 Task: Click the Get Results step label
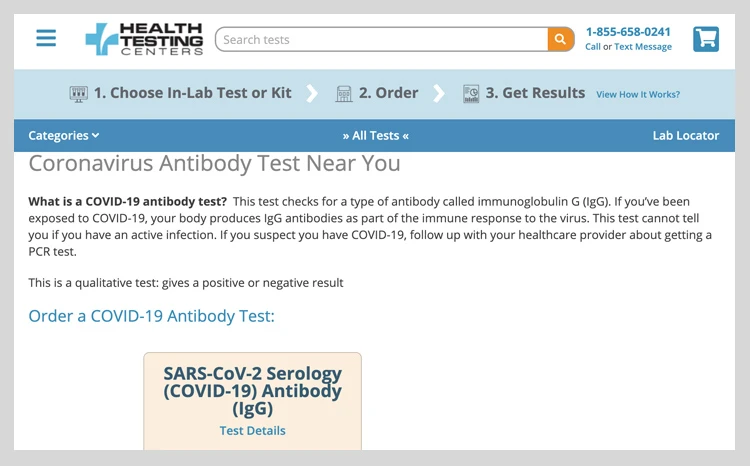[535, 93]
